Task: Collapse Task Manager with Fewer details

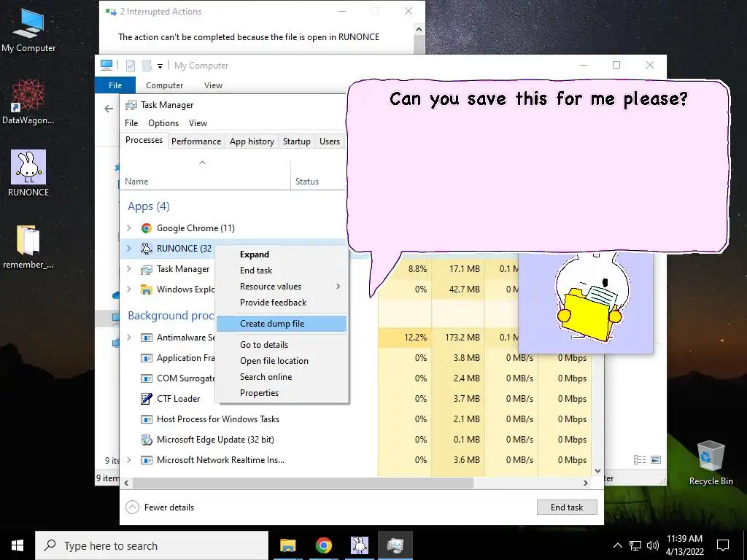Action: coord(160,507)
